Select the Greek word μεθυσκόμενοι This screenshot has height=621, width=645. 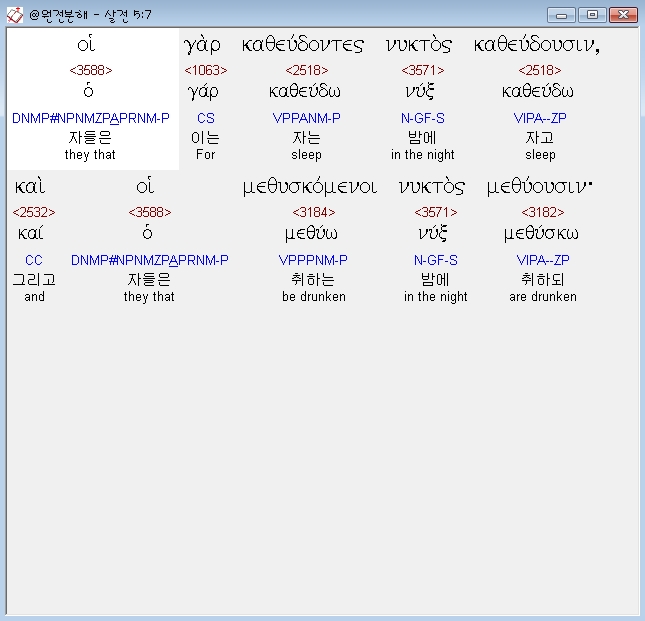[x=310, y=187]
